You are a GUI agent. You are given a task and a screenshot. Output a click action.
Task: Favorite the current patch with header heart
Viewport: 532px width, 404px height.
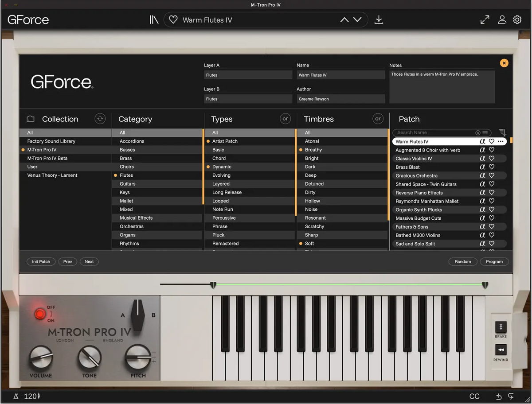(173, 20)
